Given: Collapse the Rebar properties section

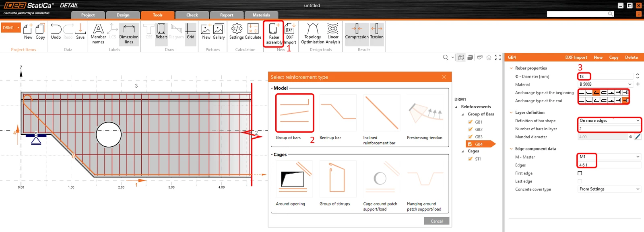Looking at the screenshot, I should 511,68.
